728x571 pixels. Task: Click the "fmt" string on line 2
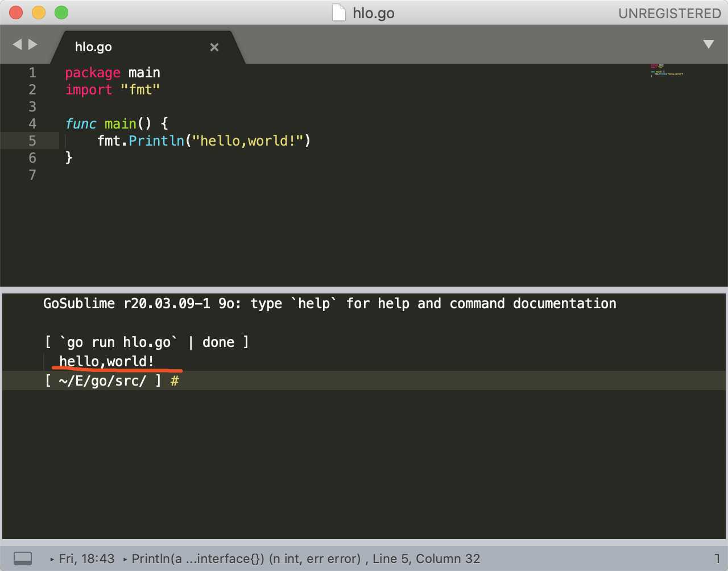140,90
